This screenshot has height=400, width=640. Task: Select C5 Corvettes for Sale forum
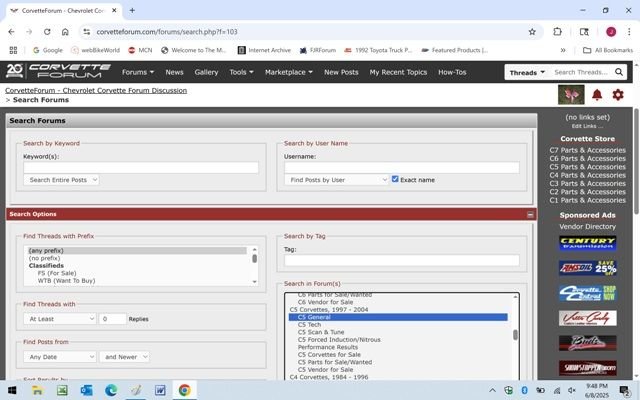329,355
